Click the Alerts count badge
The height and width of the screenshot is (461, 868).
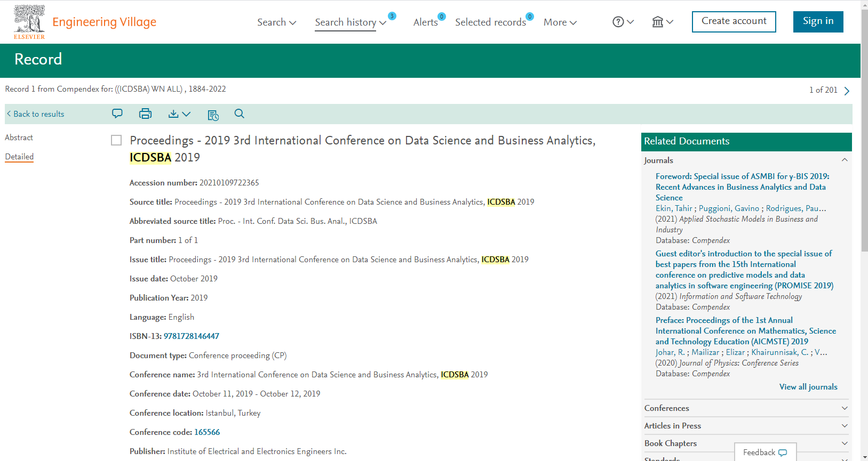tap(442, 17)
